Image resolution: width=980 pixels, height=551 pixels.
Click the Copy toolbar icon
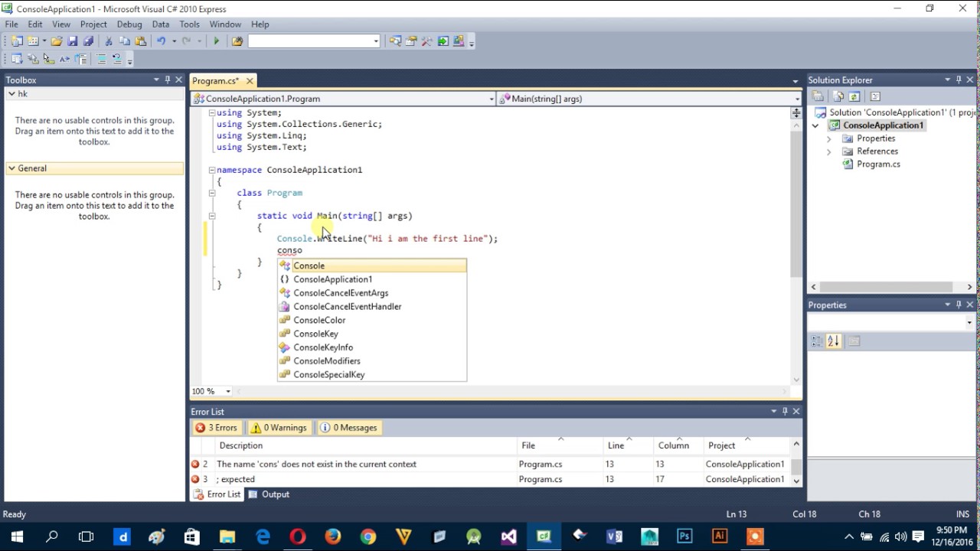(x=125, y=41)
